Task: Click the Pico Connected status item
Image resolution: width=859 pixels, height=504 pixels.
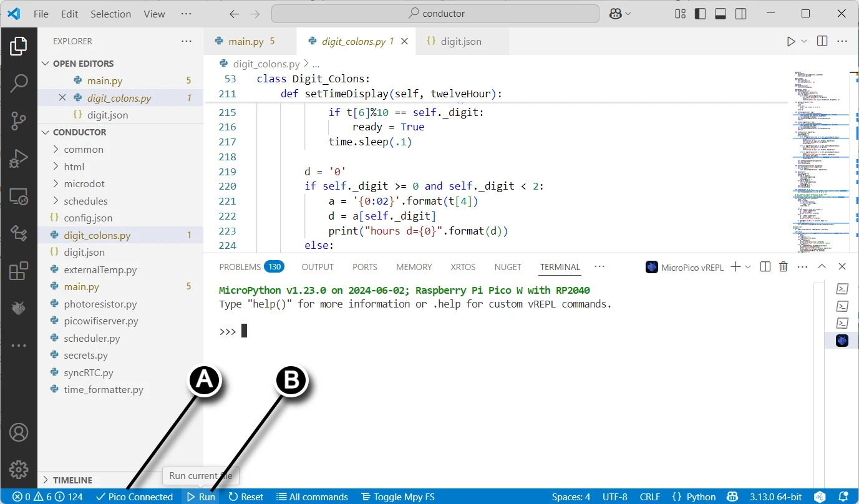Action: [x=134, y=497]
